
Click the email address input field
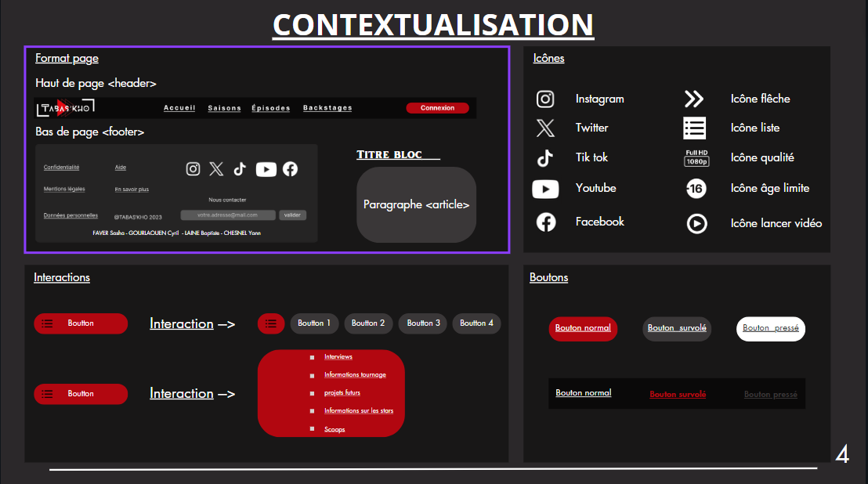228,215
